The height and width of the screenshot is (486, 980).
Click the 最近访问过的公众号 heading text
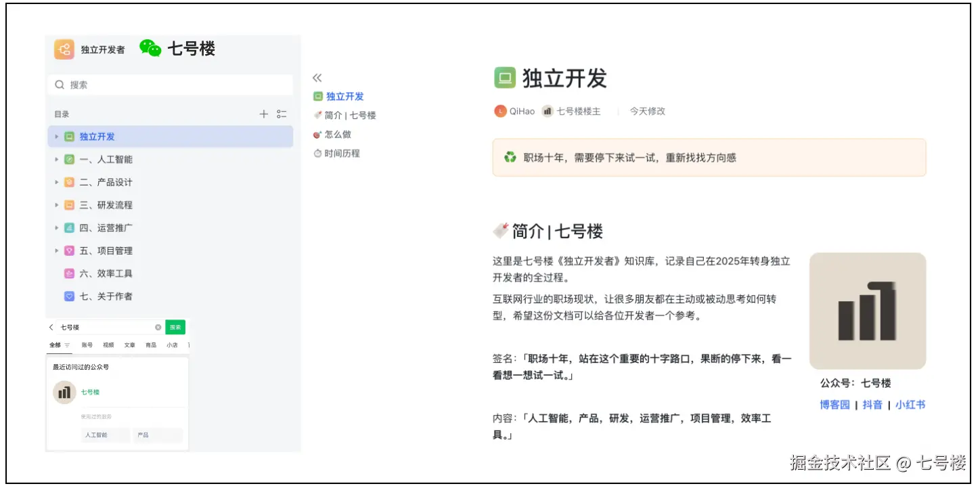point(81,367)
